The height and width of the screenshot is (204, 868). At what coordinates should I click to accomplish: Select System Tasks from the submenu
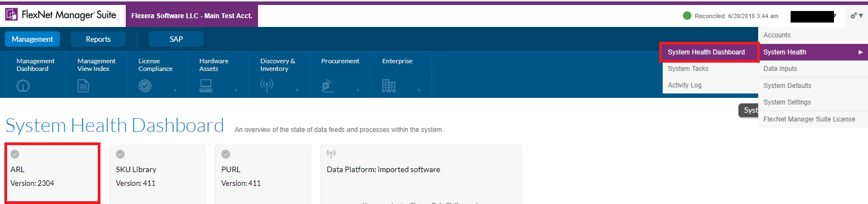click(688, 69)
